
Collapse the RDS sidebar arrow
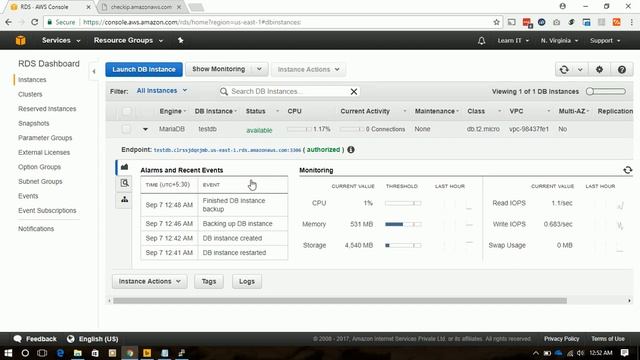click(x=94, y=72)
